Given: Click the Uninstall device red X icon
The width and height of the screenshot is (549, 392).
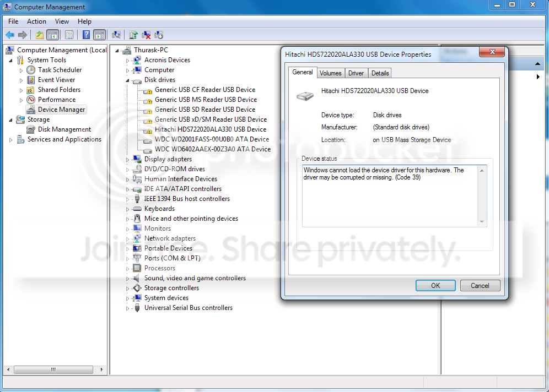Looking at the screenshot, I should point(146,35).
